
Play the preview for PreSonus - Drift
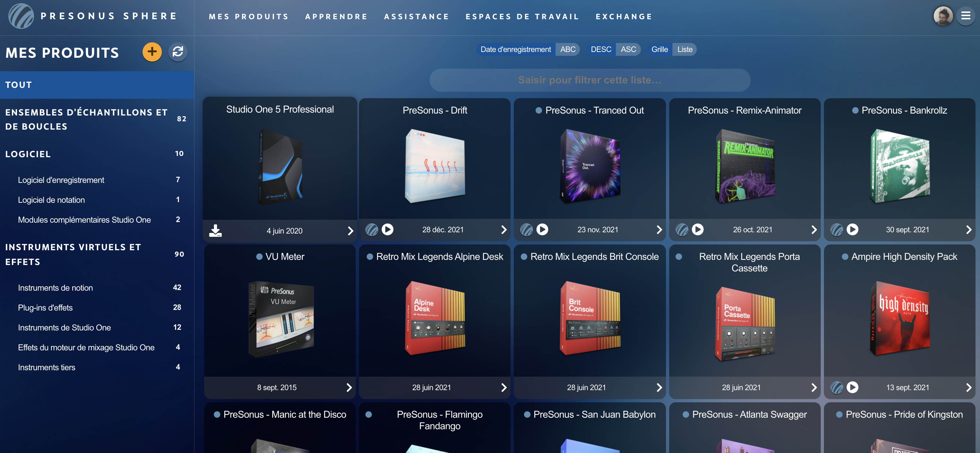coord(388,229)
